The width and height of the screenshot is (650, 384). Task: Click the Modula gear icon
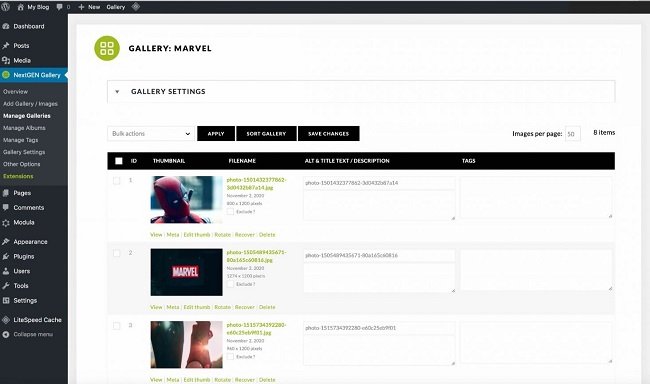coord(6,223)
